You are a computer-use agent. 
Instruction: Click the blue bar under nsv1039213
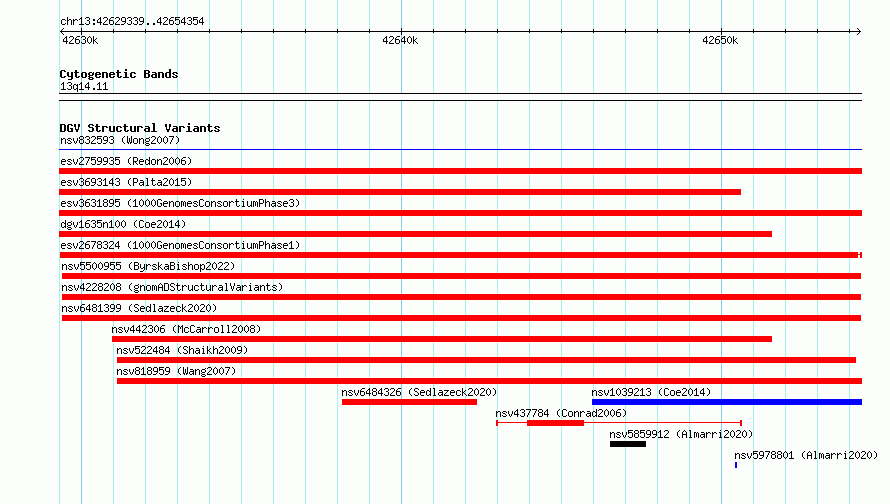pos(727,402)
